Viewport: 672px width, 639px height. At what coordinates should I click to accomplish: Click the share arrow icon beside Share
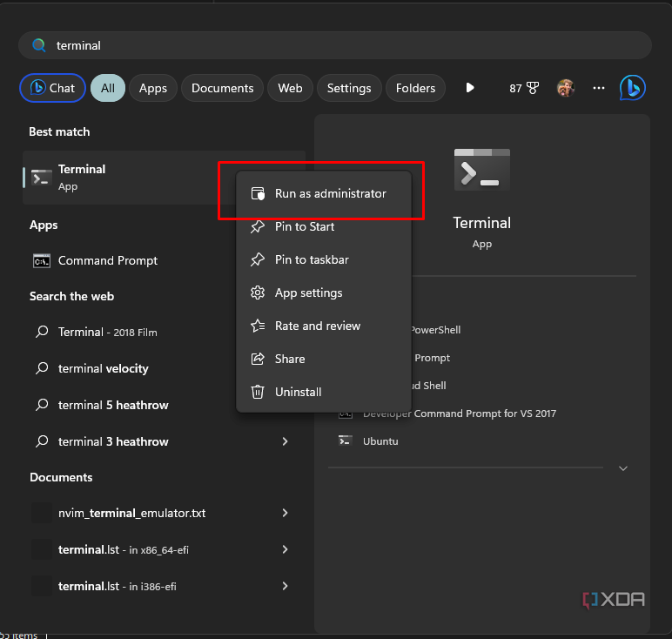[258, 359]
